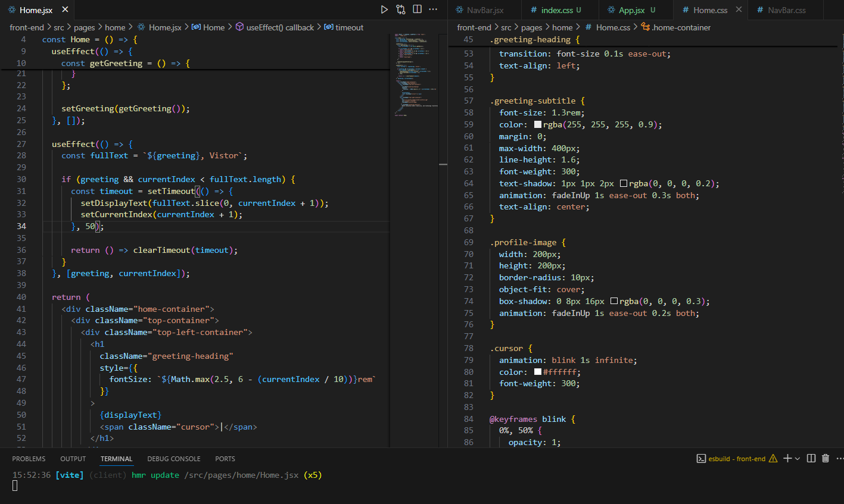Select the esbuild - front-end terminal
Image resolution: width=844 pixels, height=504 pixels.
[x=736, y=459]
